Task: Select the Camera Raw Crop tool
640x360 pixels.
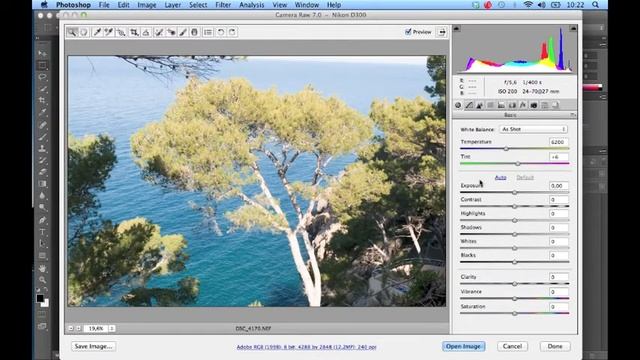Action: tap(134, 32)
